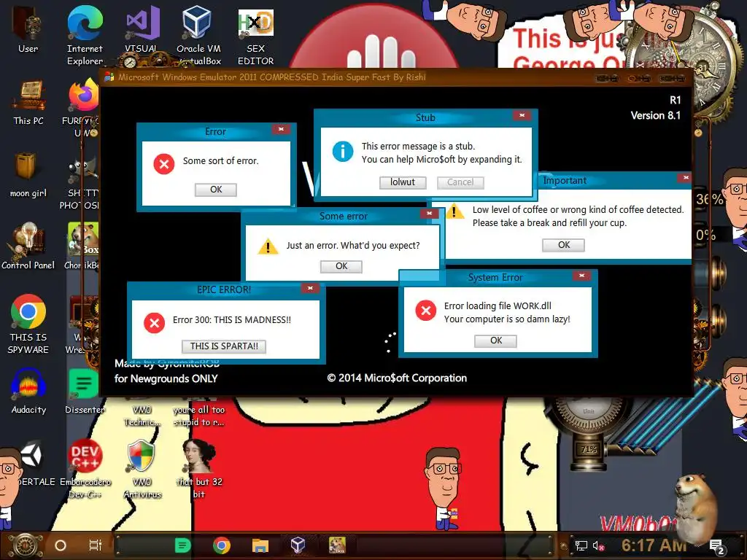Viewport: 747px width, 560px height.
Task: Open the notification center icon
Action: tap(716, 546)
